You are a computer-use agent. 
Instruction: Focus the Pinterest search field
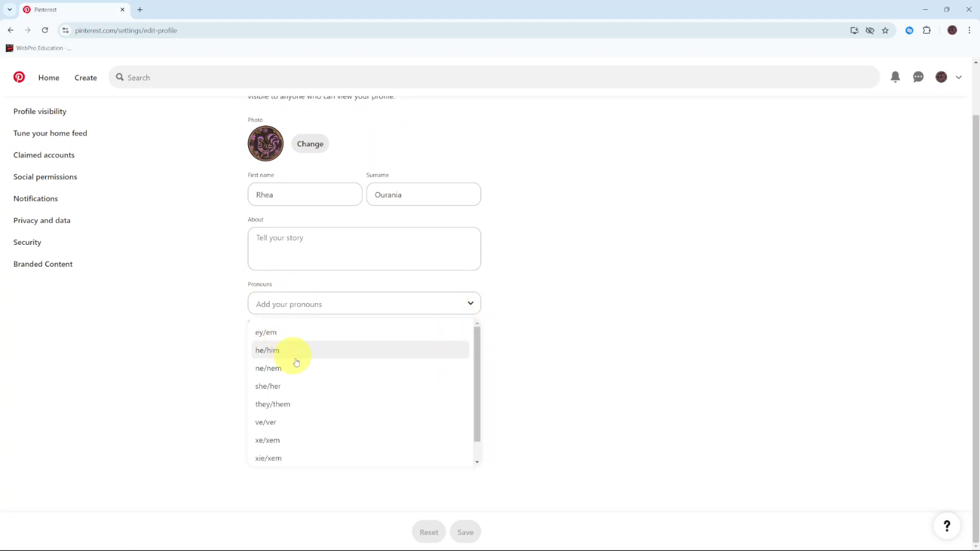(x=494, y=77)
